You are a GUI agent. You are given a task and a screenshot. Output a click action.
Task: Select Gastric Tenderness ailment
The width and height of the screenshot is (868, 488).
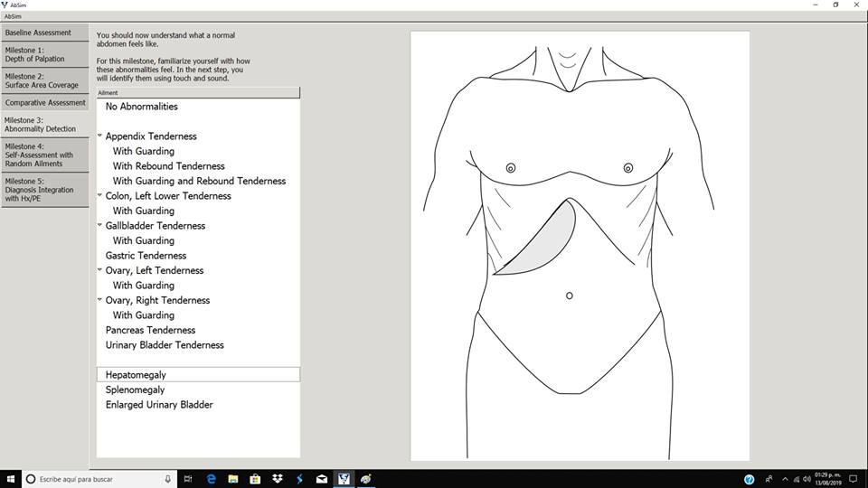pyautogui.click(x=146, y=256)
